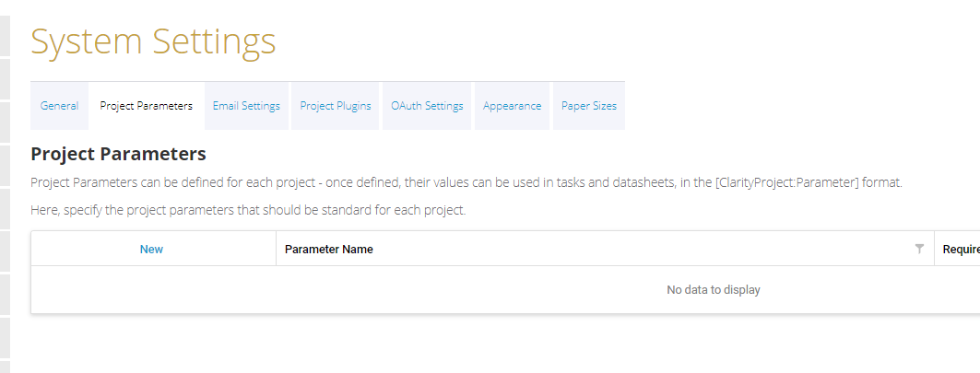Click the topmost grey block in left sidebar strip
The height and width of the screenshot is (373, 980).
5,37
